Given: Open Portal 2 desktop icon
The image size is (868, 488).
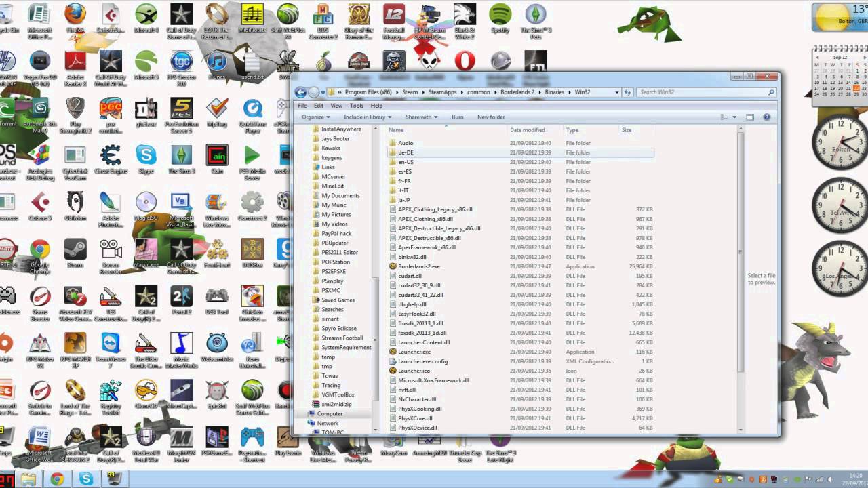Looking at the screenshot, I should click(x=181, y=301).
